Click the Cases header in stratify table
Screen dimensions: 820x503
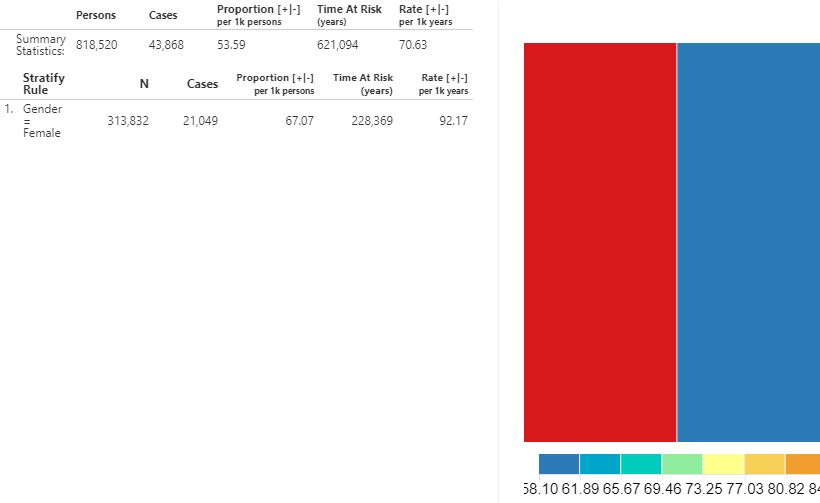point(202,84)
